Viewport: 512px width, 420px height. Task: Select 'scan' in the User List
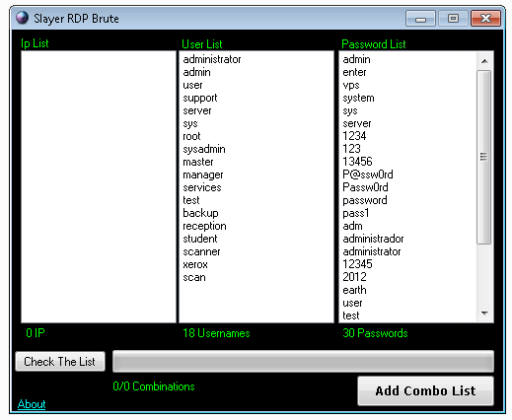[194, 277]
